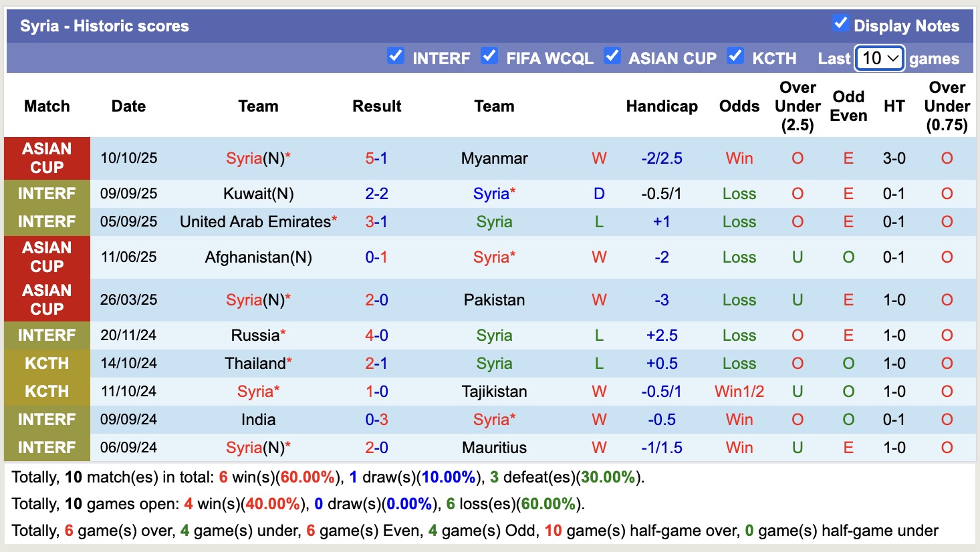
Task: Click the INTERF label beside the Russia match
Action: (x=46, y=335)
